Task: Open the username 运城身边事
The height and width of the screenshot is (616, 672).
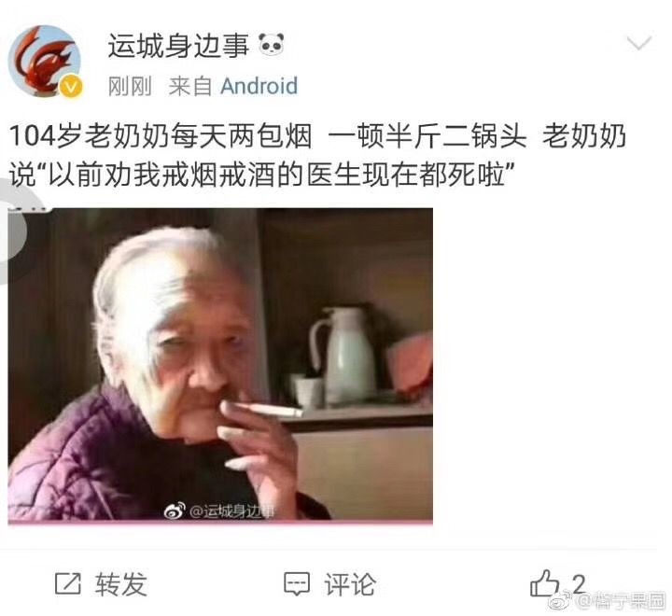Action: pos(178,46)
